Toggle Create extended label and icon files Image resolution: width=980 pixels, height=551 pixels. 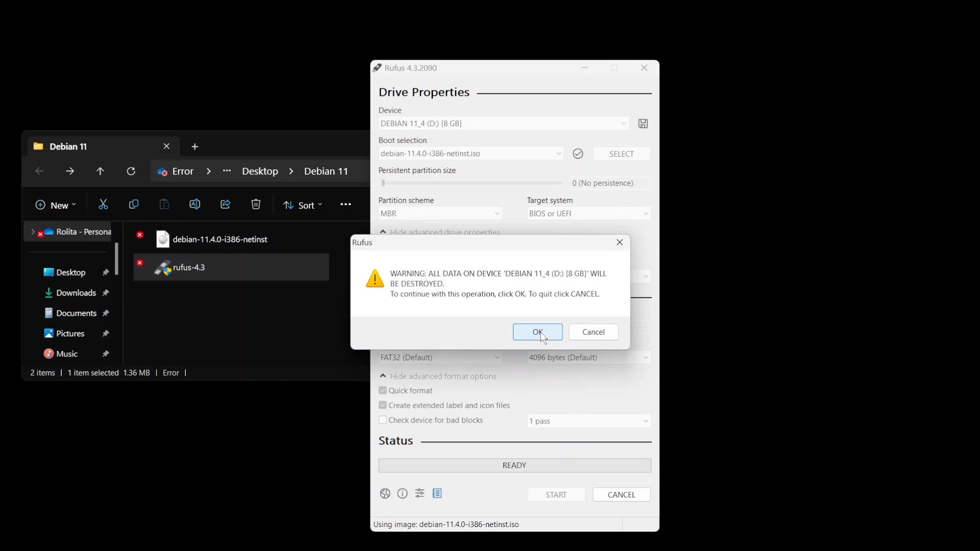point(383,405)
